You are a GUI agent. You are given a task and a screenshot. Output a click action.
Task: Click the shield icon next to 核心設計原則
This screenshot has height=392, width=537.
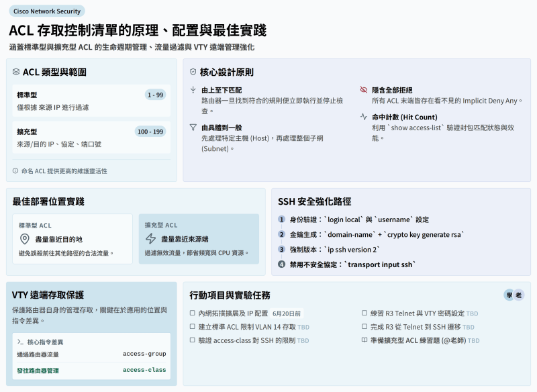193,72
